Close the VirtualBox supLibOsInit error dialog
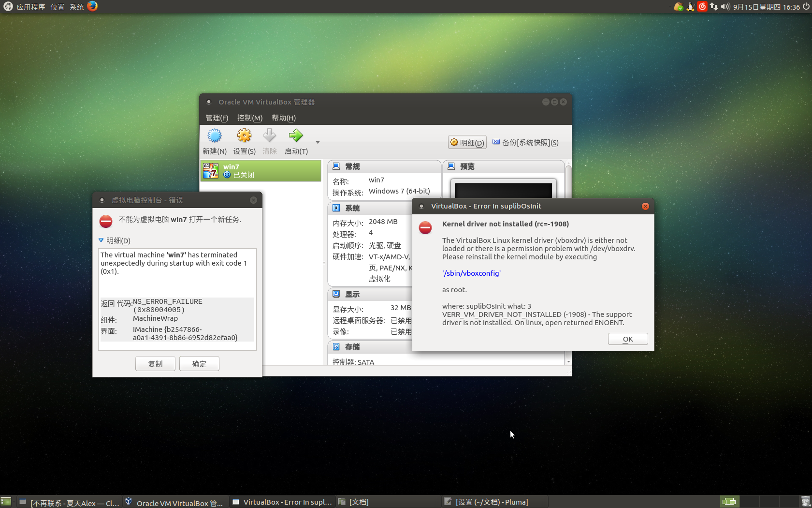Viewport: 812px width, 508px height. [x=645, y=206]
